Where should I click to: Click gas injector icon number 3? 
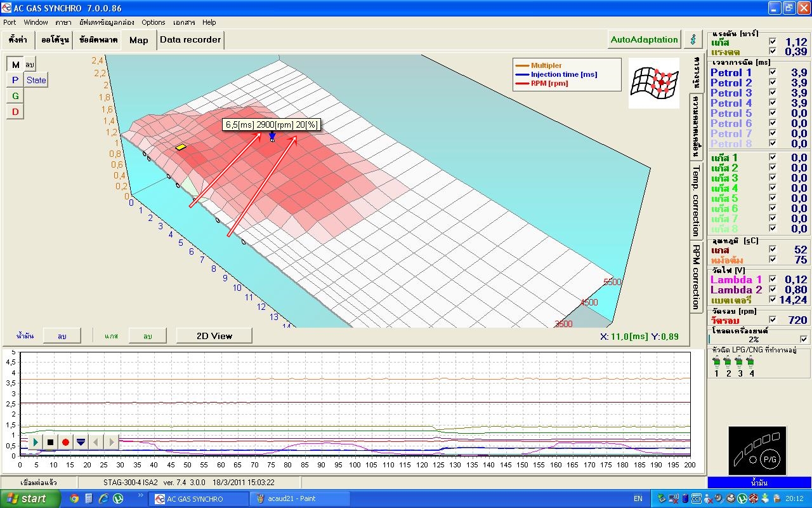click(739, 362)
